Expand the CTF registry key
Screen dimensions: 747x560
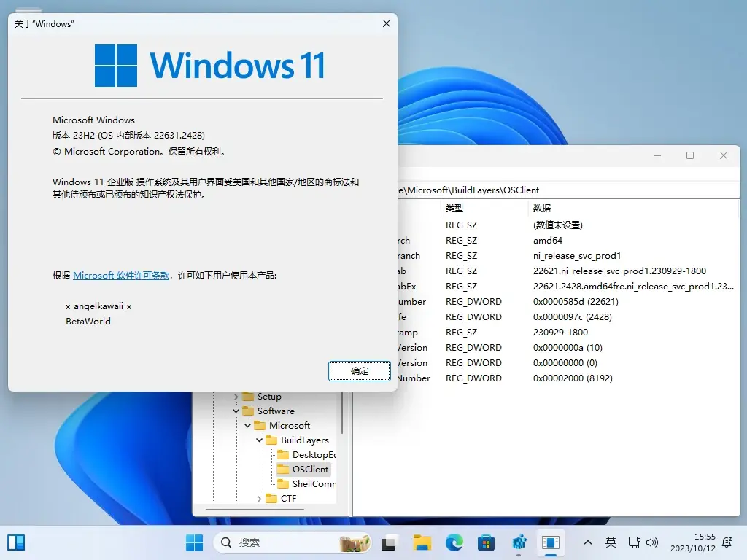[259, 499]
